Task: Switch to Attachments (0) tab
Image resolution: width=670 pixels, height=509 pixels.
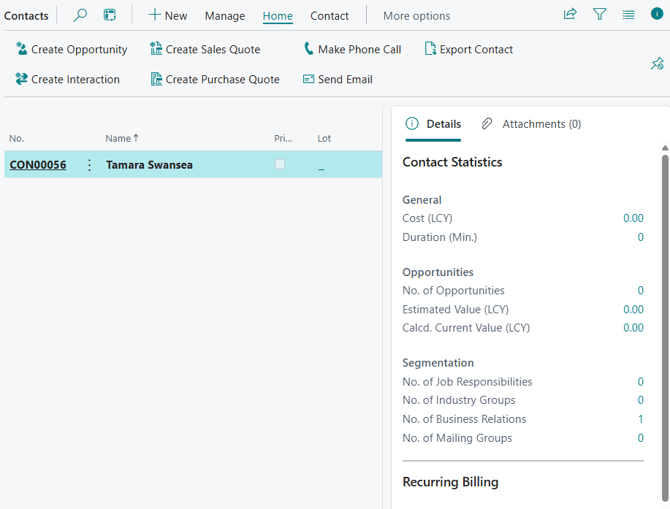Action: coord(531,124)
